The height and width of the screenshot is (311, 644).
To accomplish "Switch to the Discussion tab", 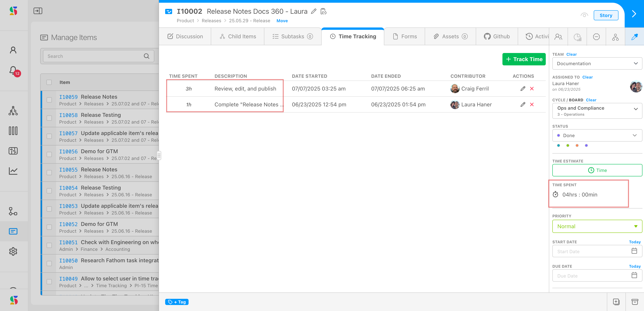I will [x=185, y=37].
